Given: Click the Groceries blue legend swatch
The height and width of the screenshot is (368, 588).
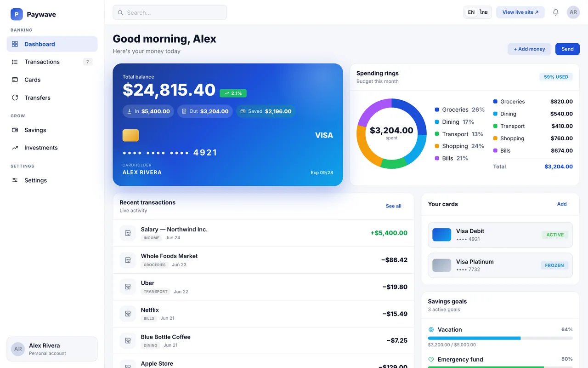Looking at the screenshot, I should click(437, 109).
